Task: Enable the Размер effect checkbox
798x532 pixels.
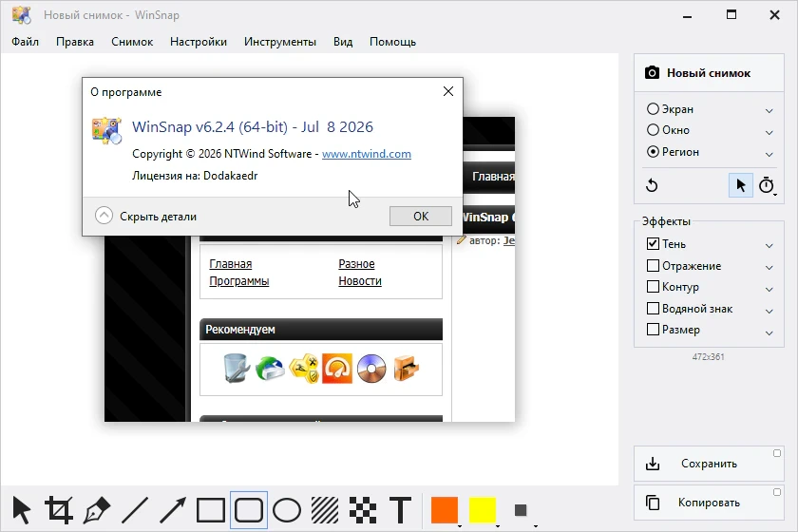Action: pyautogui.click(x=653, y=330)
